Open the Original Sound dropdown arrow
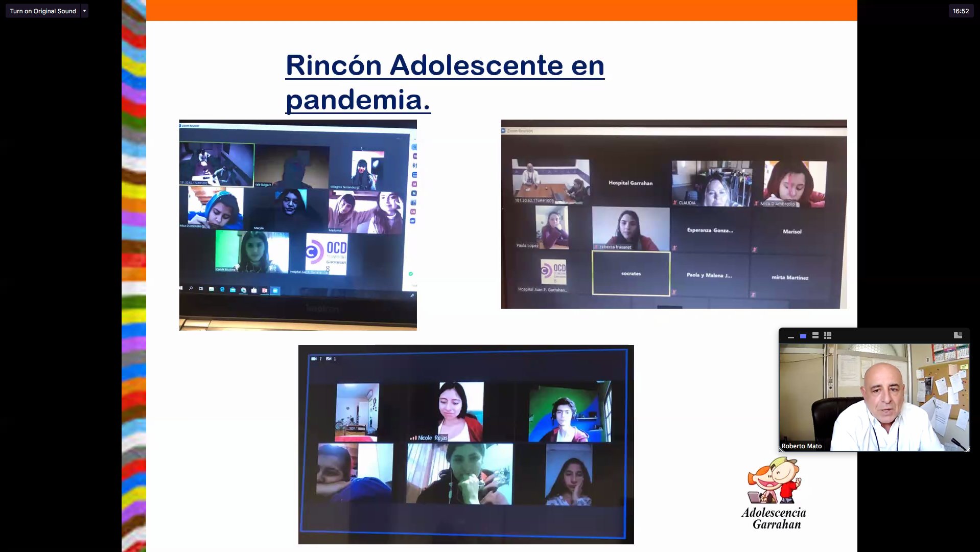 point(85,11)
